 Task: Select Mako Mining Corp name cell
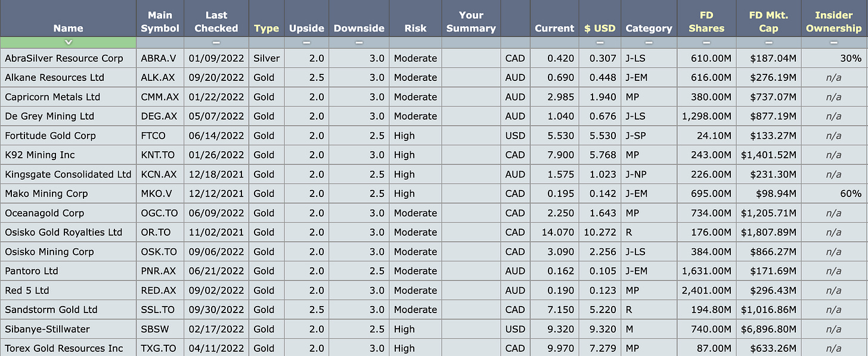pyautogui.click(x=46, y=193)
